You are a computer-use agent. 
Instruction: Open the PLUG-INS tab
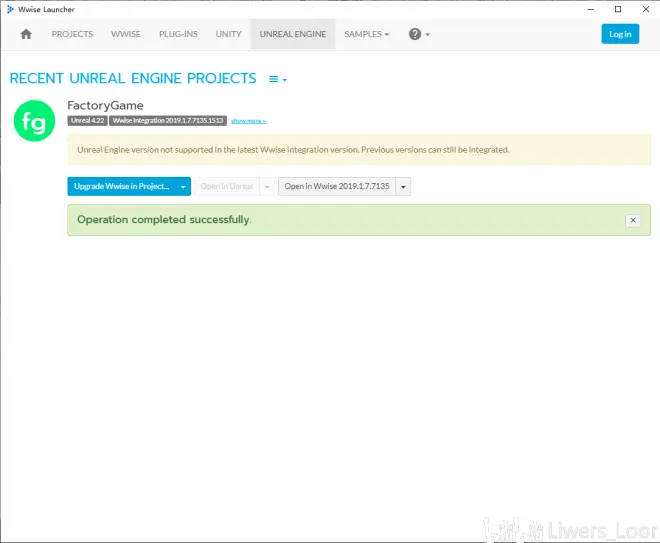click(x=178, y=34)
